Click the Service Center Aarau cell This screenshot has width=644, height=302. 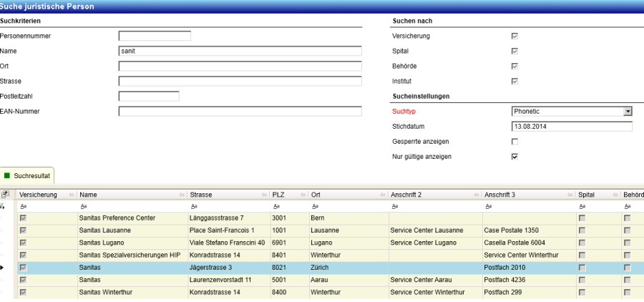pos(435,281)
